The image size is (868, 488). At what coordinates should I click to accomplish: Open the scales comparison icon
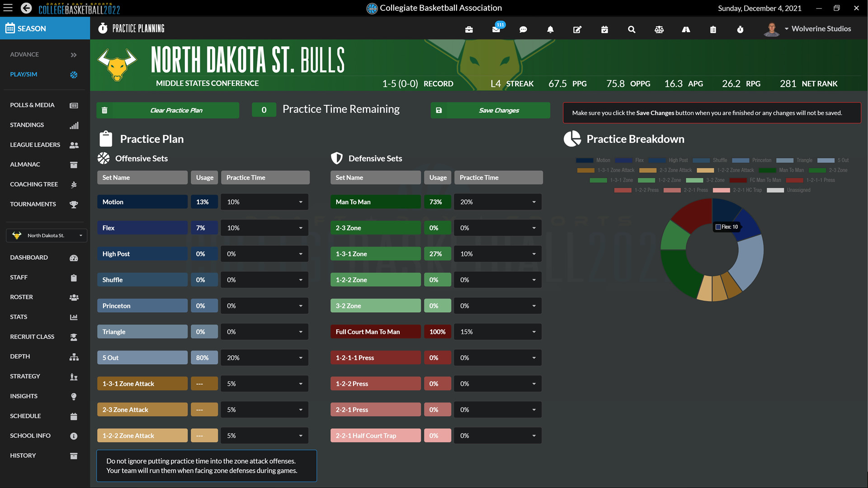click(x=659, y=29)
